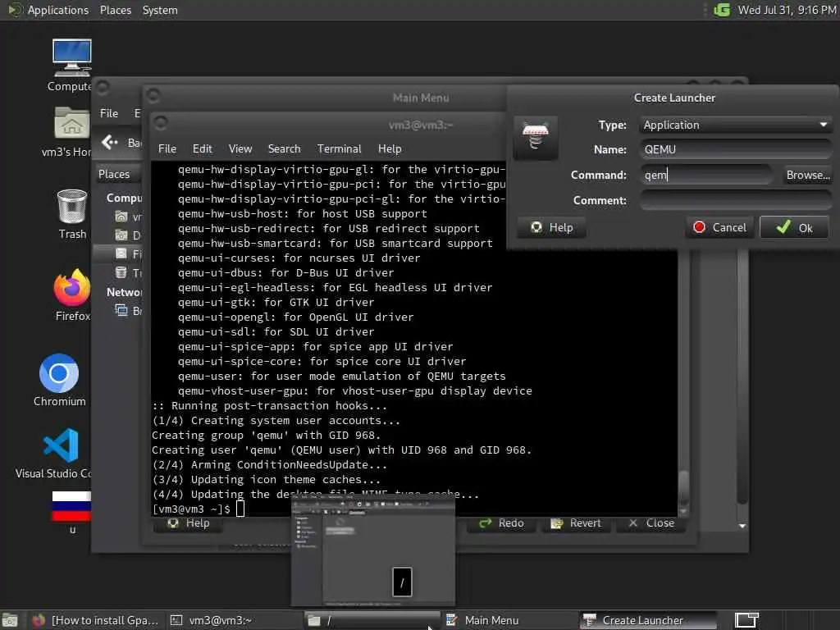Screen dimensions: 840x630
Task: Open File menu of the file manager window
Action: [109, 113]
